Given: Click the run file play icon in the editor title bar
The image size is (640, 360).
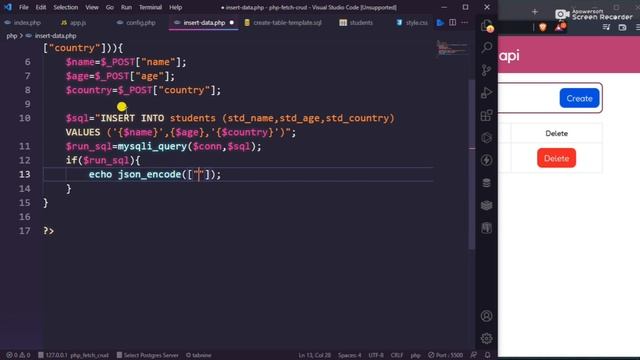Looking at the screenshot, I should click(x=440, y=23).
